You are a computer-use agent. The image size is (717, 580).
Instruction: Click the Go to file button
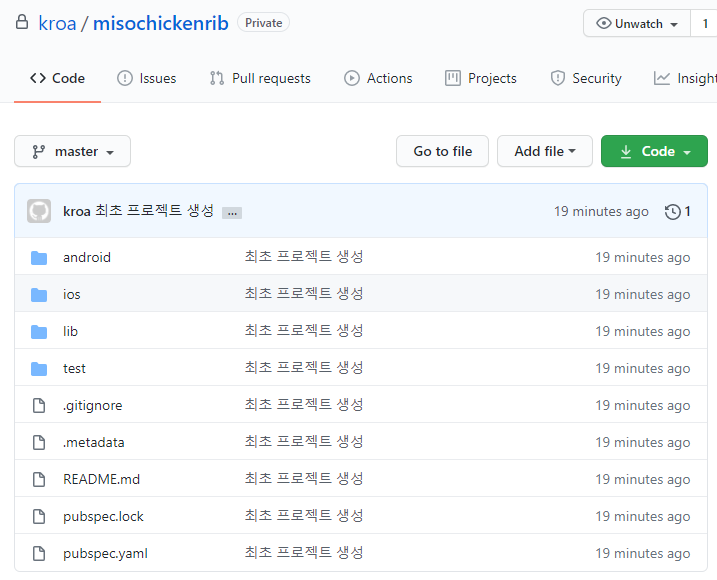pos(442,151)
